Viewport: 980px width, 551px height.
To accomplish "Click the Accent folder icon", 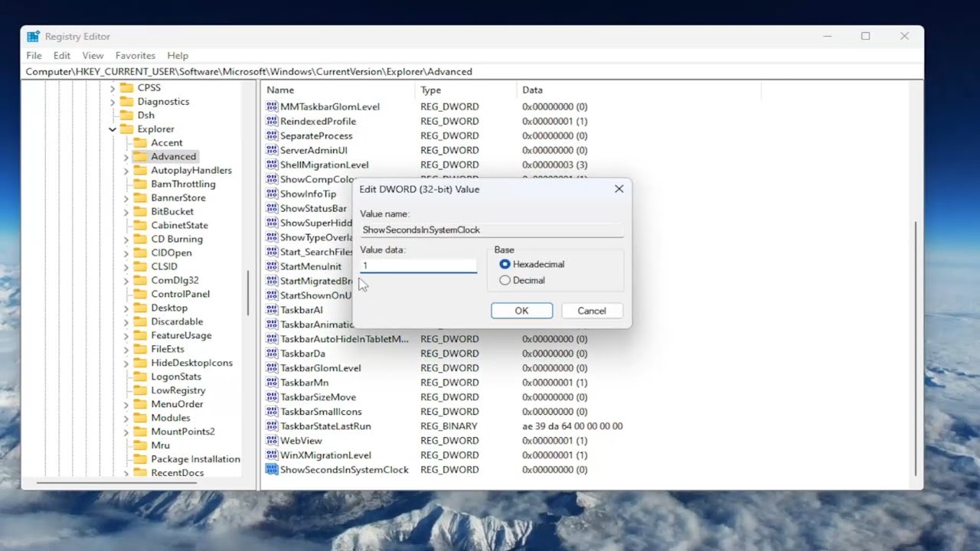I will point(140,142).
